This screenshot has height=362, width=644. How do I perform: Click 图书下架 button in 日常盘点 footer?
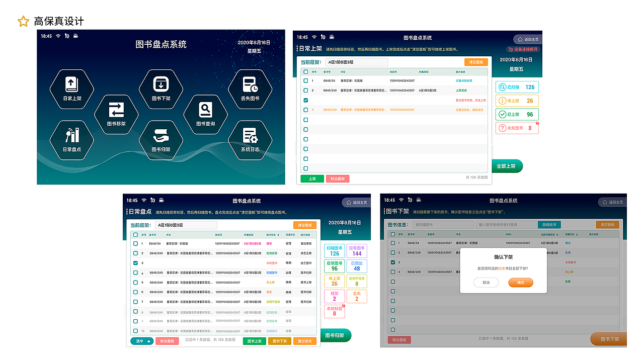[280, 341]
